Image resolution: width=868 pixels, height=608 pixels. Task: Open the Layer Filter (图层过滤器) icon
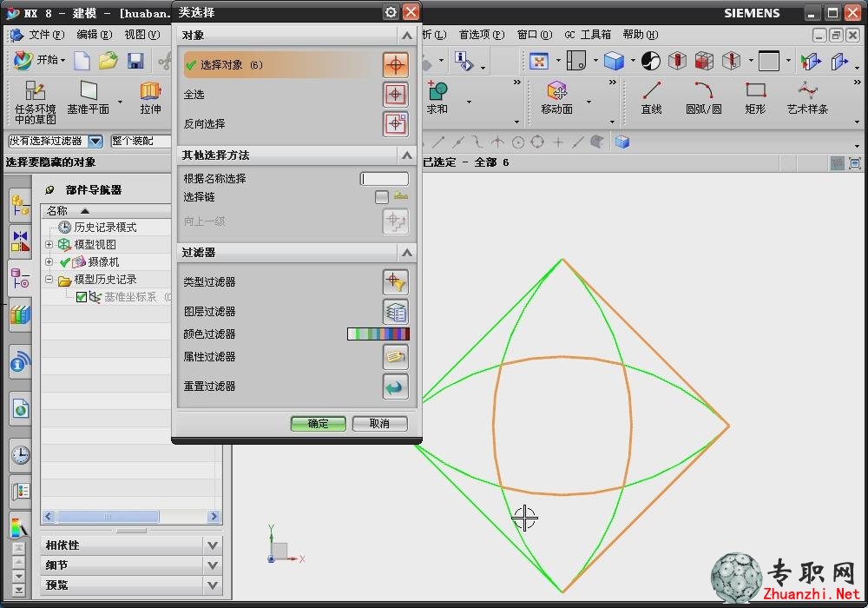(x=395, y=312)
